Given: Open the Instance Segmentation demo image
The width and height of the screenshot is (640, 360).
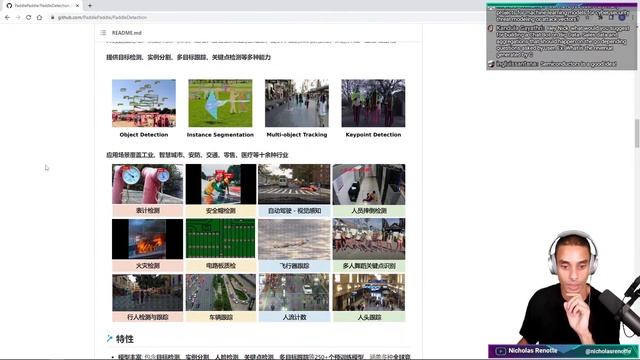Looking at the screenshot, I should [x=220, y=103].
